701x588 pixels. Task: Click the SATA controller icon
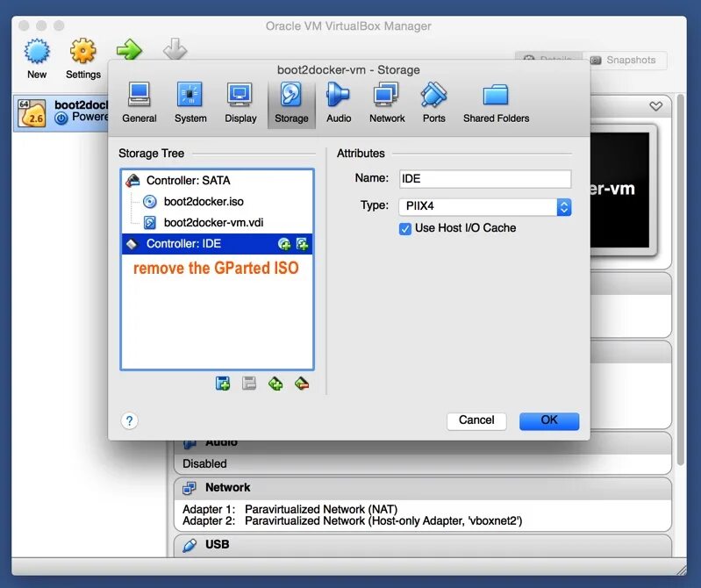coord(132,180)
